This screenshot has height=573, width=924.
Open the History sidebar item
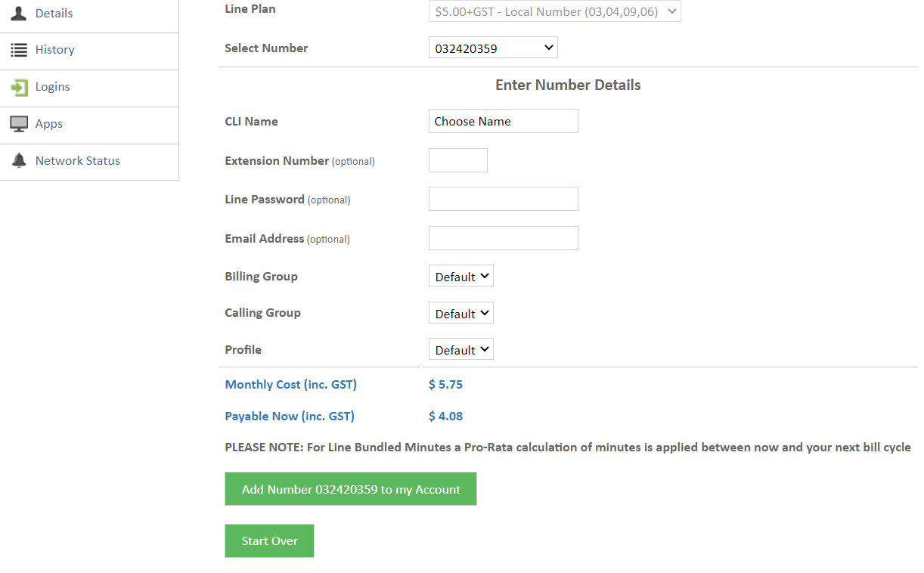(x=89, y=51)
